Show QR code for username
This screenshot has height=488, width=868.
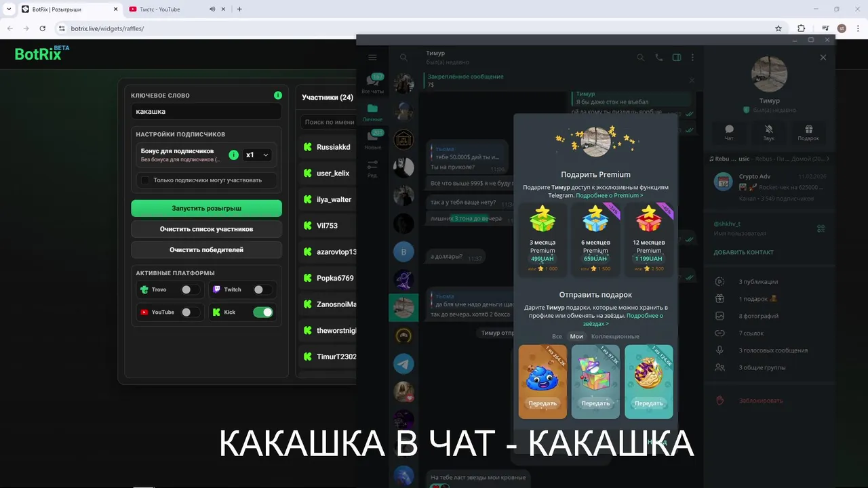(x=821, y=228)
